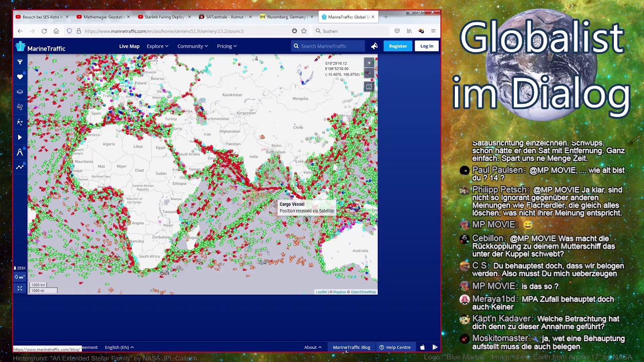
Task: Expand the Community dropdown menu
Action: (193, 46)
